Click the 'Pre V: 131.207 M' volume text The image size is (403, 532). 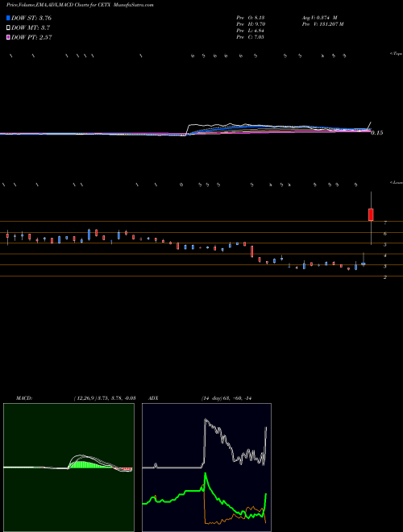coord(323,24)
